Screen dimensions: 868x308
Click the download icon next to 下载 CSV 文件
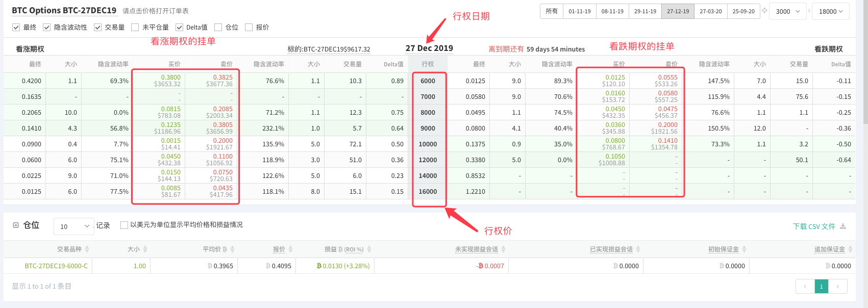click(x=843, y=226)
